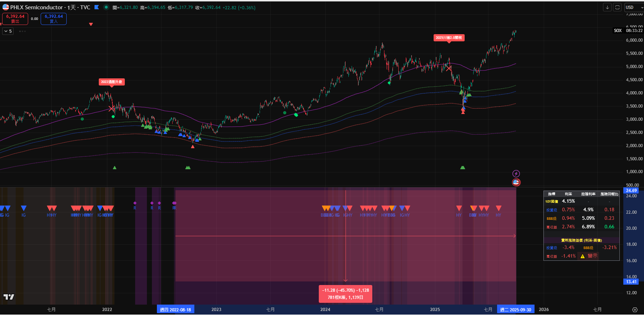Click the US flag icon before PHLX Semiconductor

pos(6,7)
